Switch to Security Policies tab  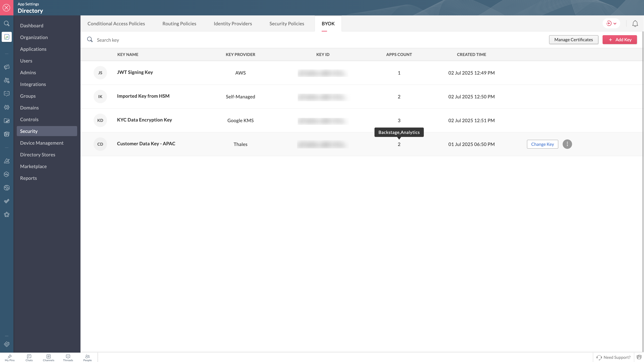(286, 23)
